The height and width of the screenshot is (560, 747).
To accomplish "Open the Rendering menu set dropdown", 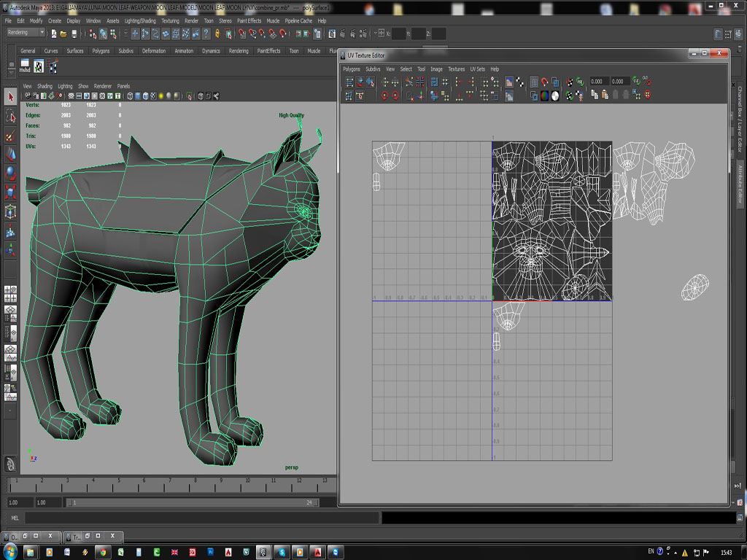I will pyautogui.click(x=26, y=32).
